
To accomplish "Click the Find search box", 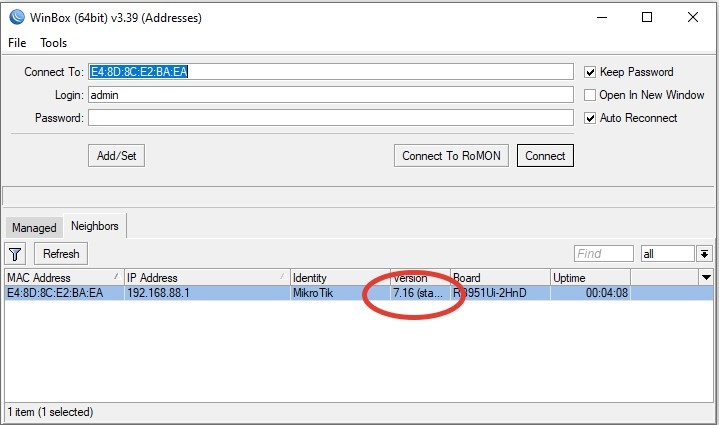I will [603, 254].
